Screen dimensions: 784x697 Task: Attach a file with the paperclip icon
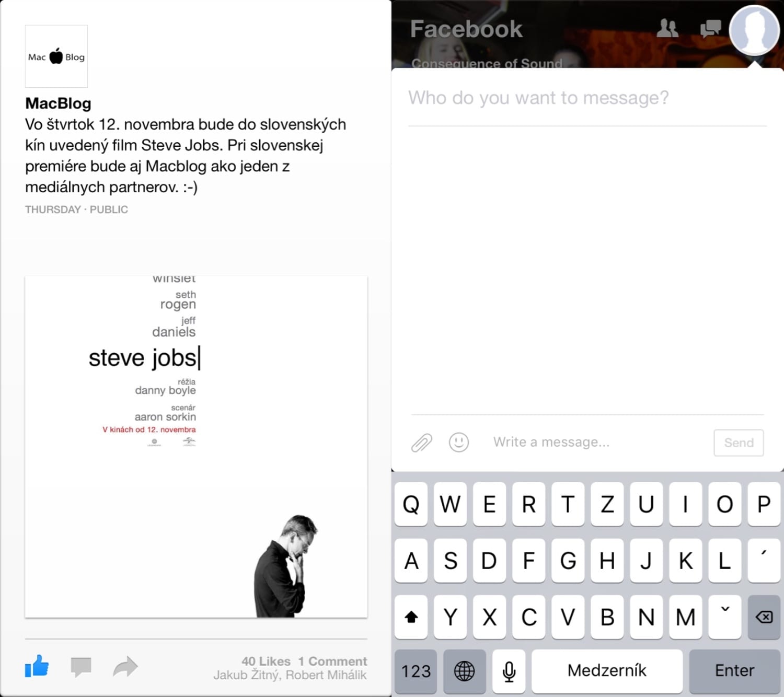[422, 443]
